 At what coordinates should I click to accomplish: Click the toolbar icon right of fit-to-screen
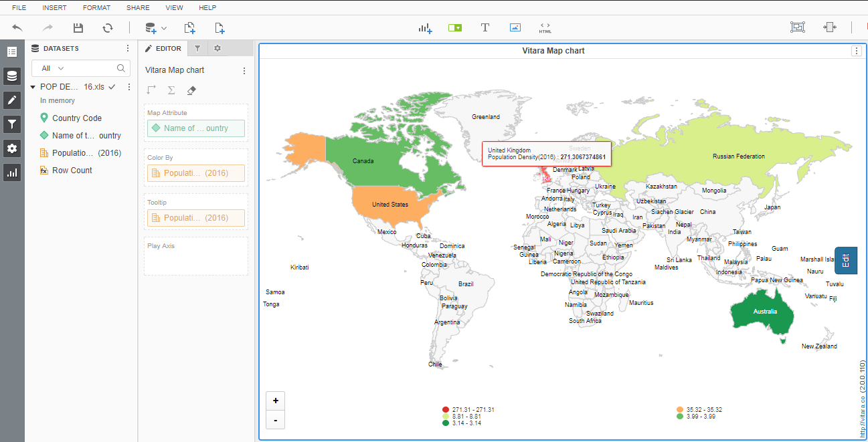[x=830, y=27]
